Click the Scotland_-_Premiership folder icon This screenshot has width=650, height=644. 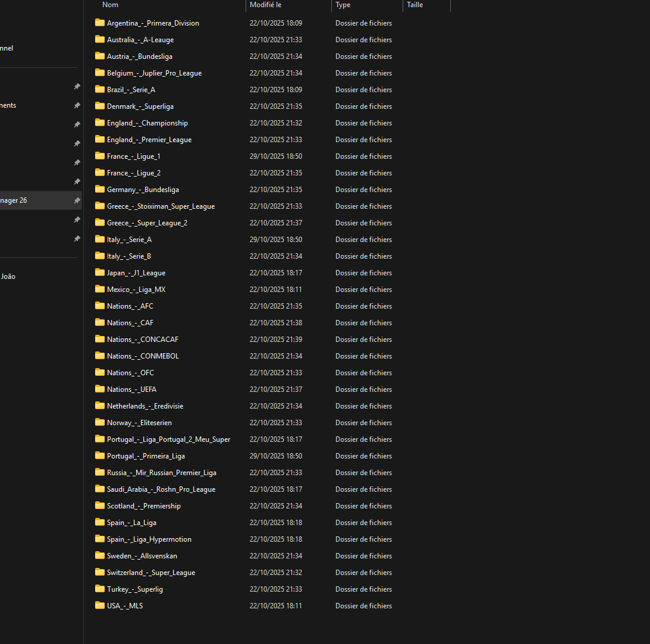click(x=99, y=505)
